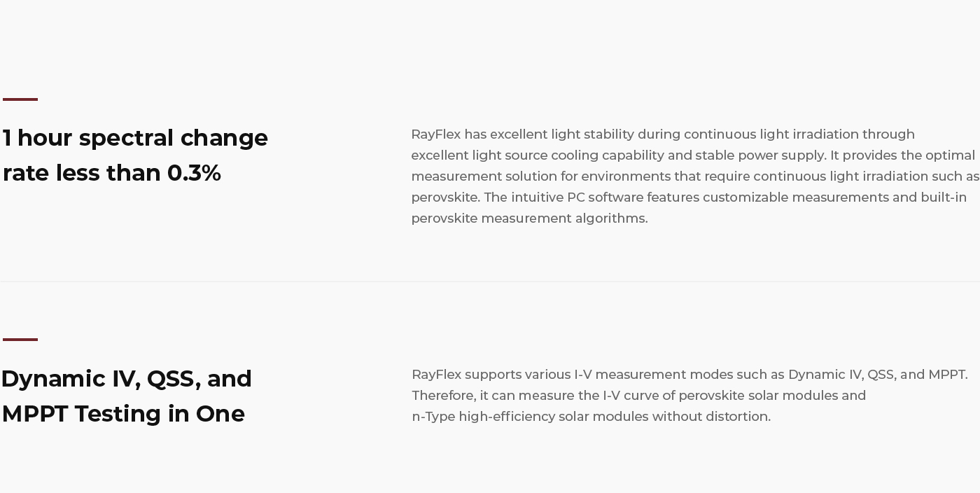The width and height of the screenshot is (980, 493).
Task: Click the line starting "measurement solution for environments"
Action: pyautogui.click(x=695, y=176)
